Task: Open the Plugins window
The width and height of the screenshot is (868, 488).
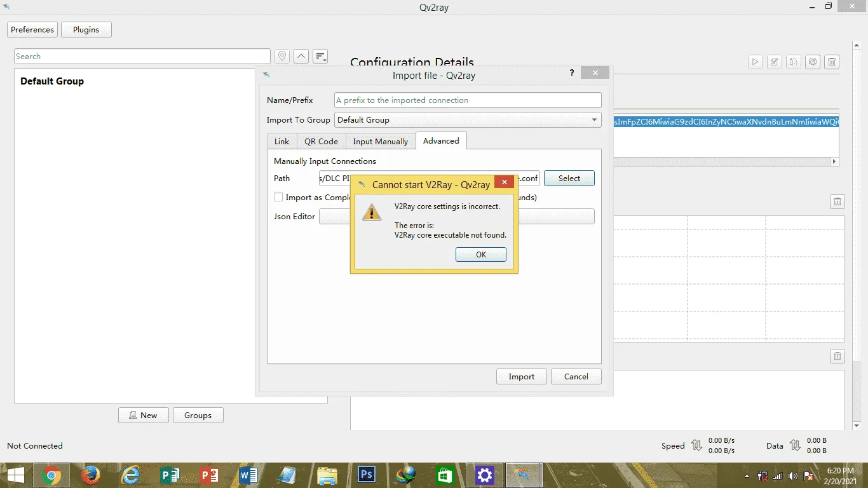Action: (x=86, y=30)
